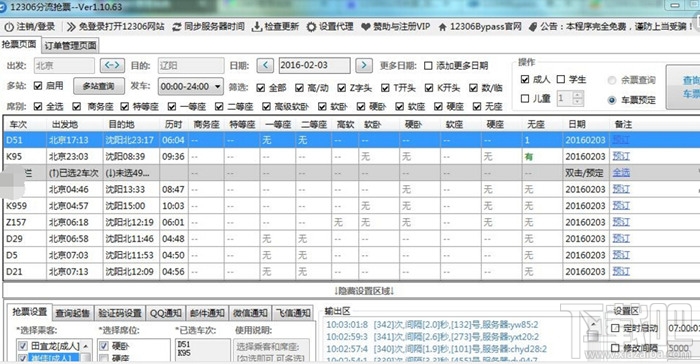Open Fetion notification tab

click(293, 314)
